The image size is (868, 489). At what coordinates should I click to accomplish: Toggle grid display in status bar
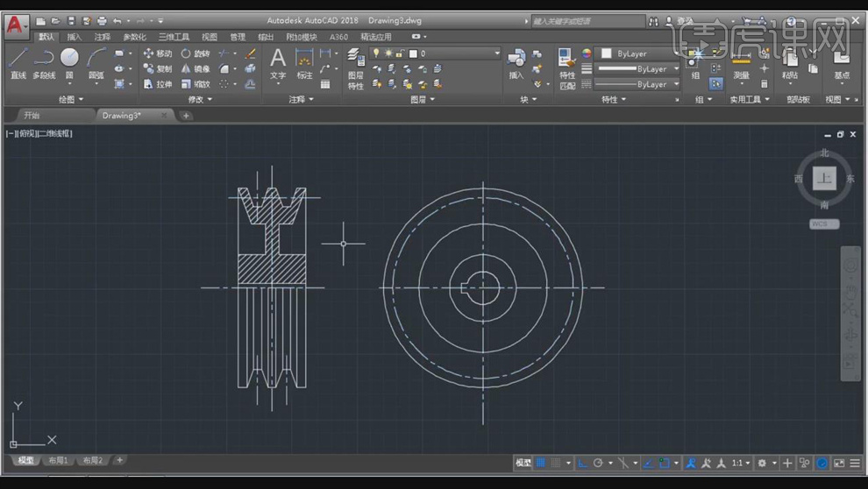(x=541, y=463)
